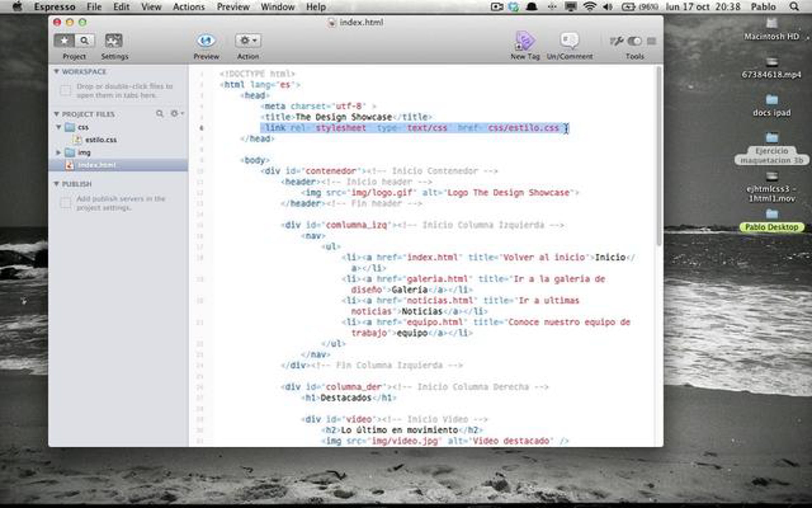Screen dimensions: 812x508
Task: Click the New Tag icon
Action: point(525,41)
